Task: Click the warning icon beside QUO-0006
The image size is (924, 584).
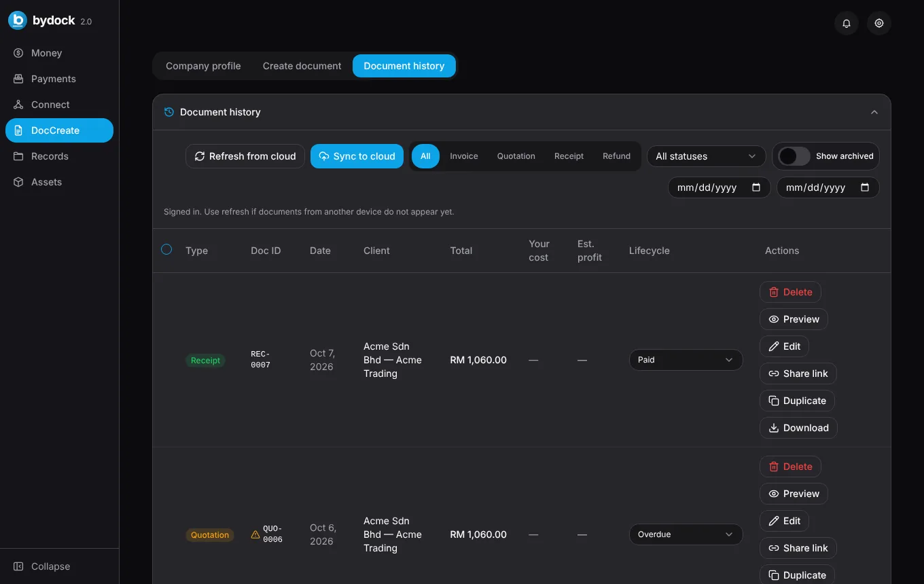Action: pos(255,534)
